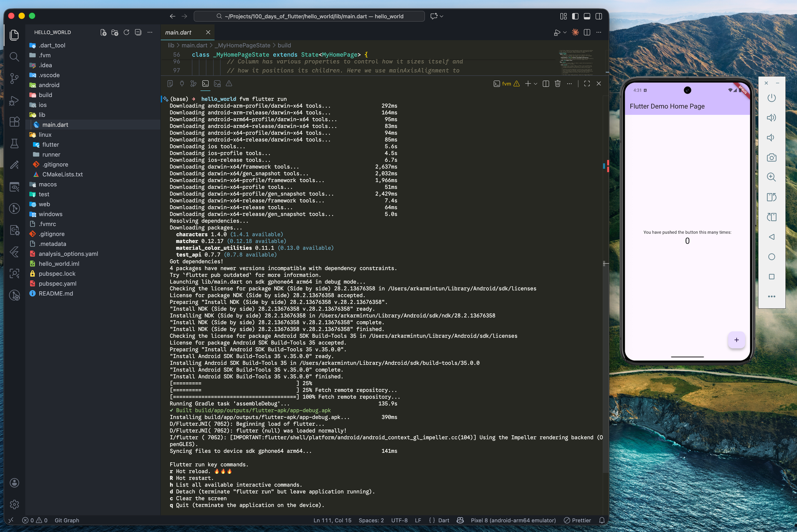Open pubspec.yaml in the file explorer
Image resolution: width=797 pixels, height=532 pixels.
tap(57, 284)
